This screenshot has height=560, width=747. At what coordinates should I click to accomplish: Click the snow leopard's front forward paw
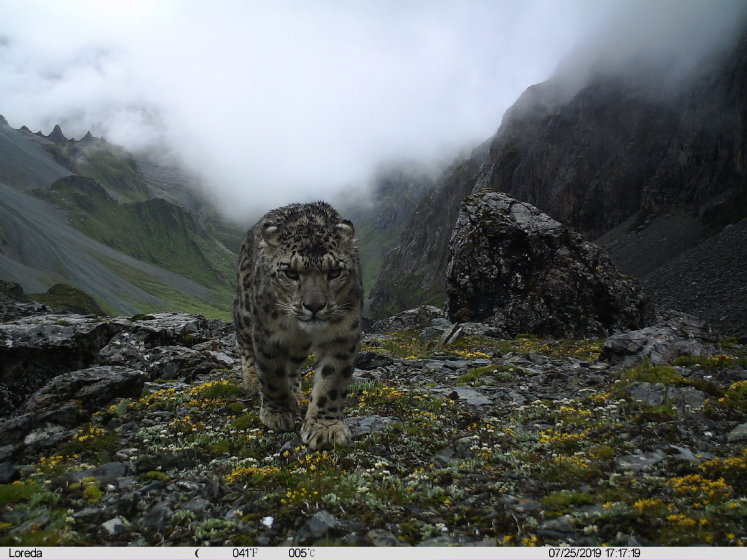pos(325,433)
